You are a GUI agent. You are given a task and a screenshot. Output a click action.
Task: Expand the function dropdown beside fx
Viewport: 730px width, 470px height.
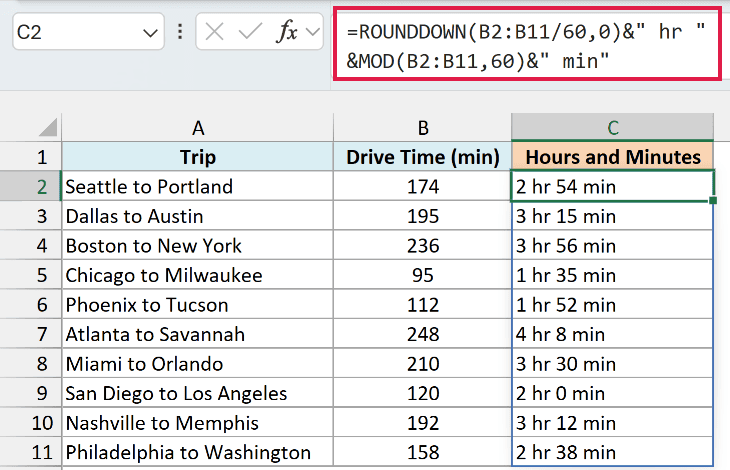[x=313, y=33]
